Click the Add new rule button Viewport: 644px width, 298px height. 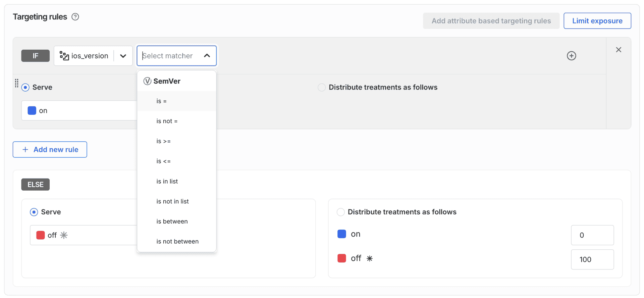[x=50, y=150]
